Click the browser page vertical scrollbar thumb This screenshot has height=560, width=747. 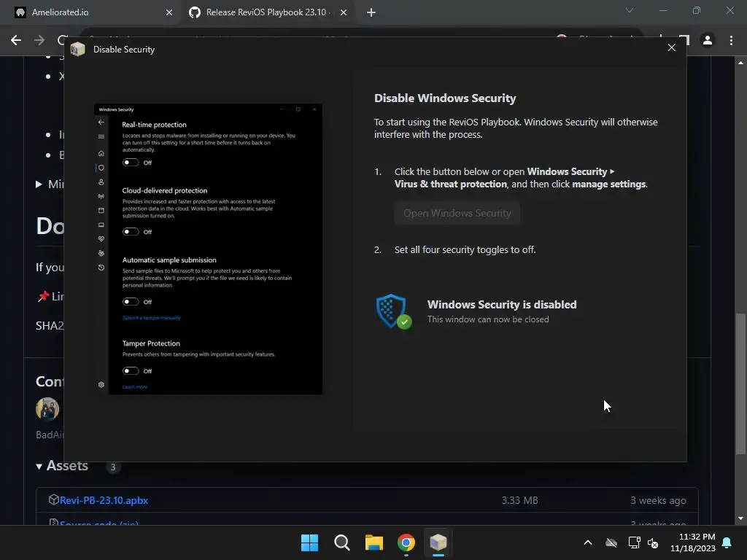740,384
